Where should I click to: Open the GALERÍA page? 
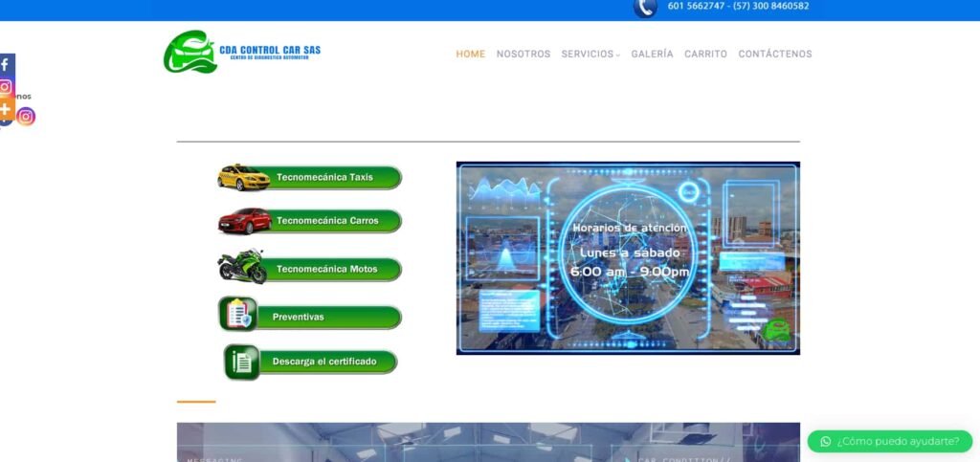pyautogui.click(x=652, y=55)
